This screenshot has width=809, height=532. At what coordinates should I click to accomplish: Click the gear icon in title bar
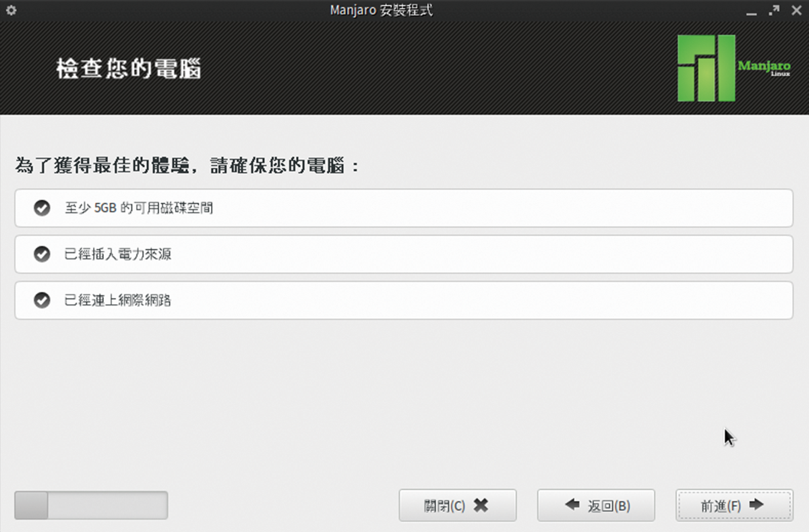[x=11, y=10]
